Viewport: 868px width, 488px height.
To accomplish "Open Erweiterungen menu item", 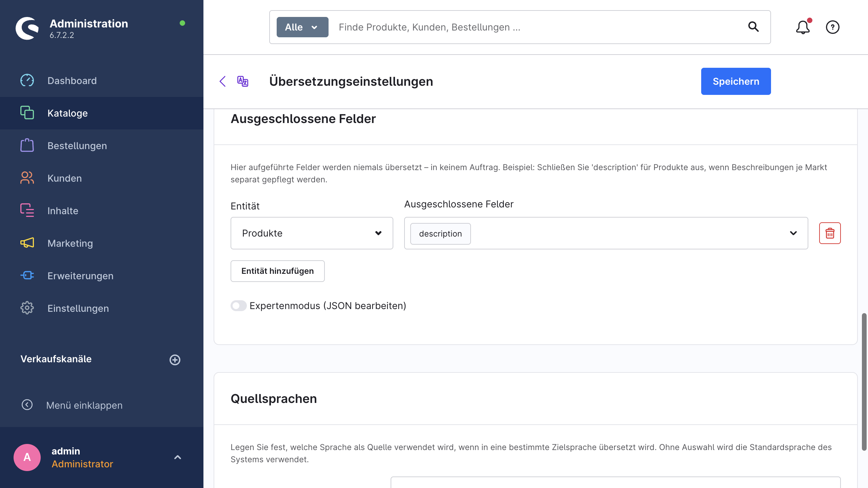I will (x=102, y=276).
